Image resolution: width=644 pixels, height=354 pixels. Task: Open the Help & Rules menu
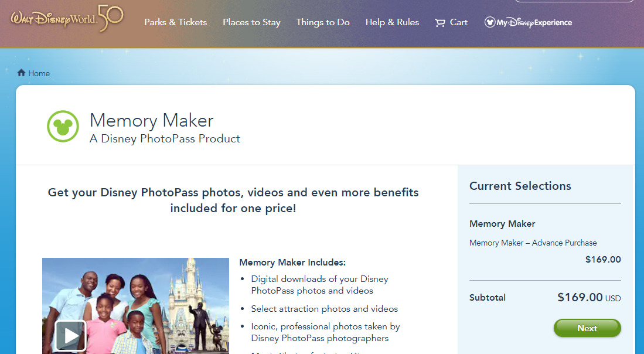392,22
